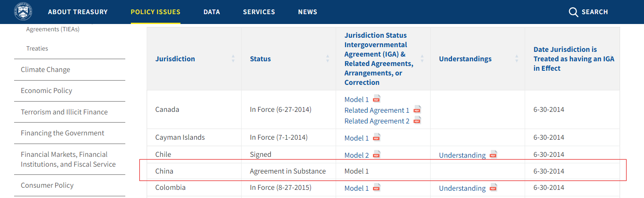
Task: Open Colombia Model 1 PDF icon
Action: [x=377, y=187]
